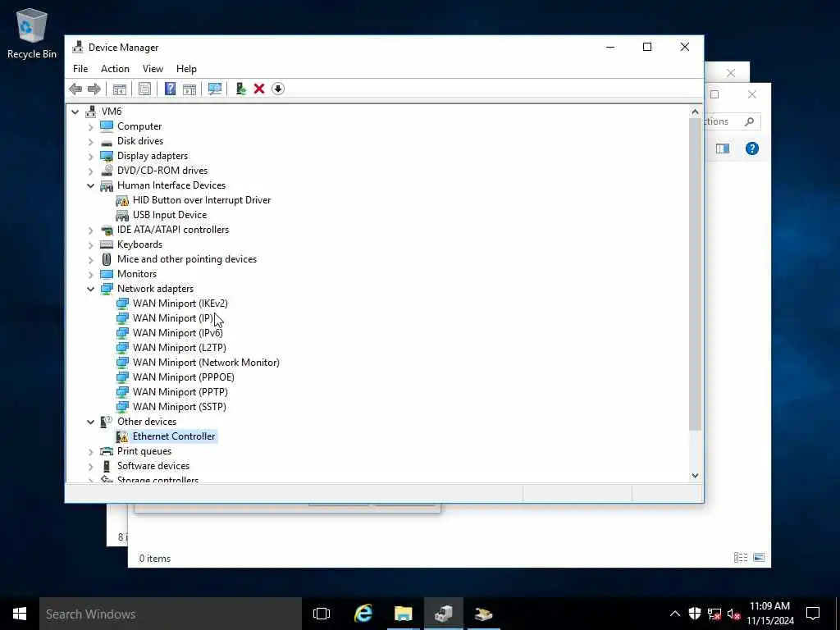This screenshot has height=630, width=840.
Task: Collapse the VM6 root node
Action: tap(75, 112)
